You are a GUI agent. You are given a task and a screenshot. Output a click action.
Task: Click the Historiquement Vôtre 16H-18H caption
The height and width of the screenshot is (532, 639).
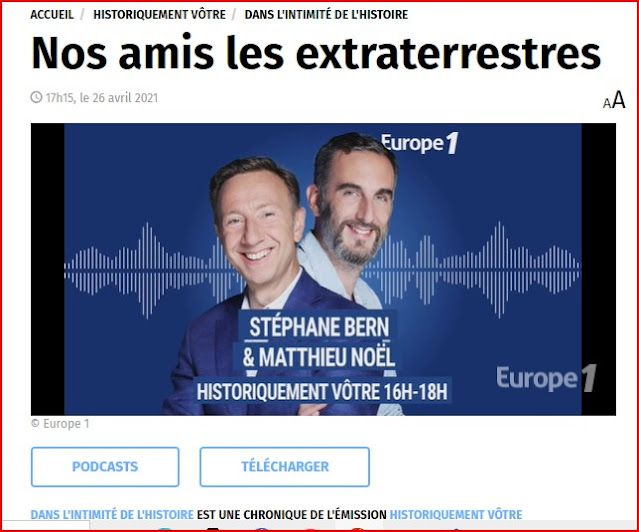pyautogui.click(x=322, y=391)
